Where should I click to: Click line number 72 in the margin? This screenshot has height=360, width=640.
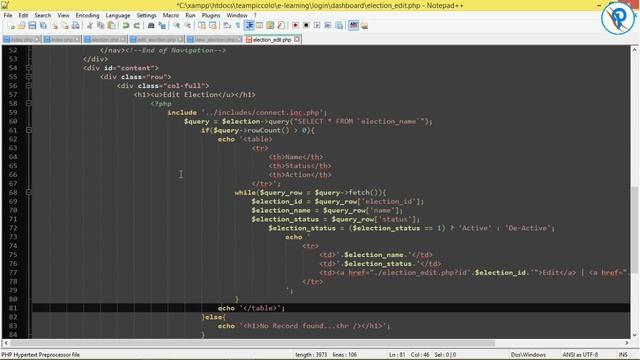click(x=13, y=228)
